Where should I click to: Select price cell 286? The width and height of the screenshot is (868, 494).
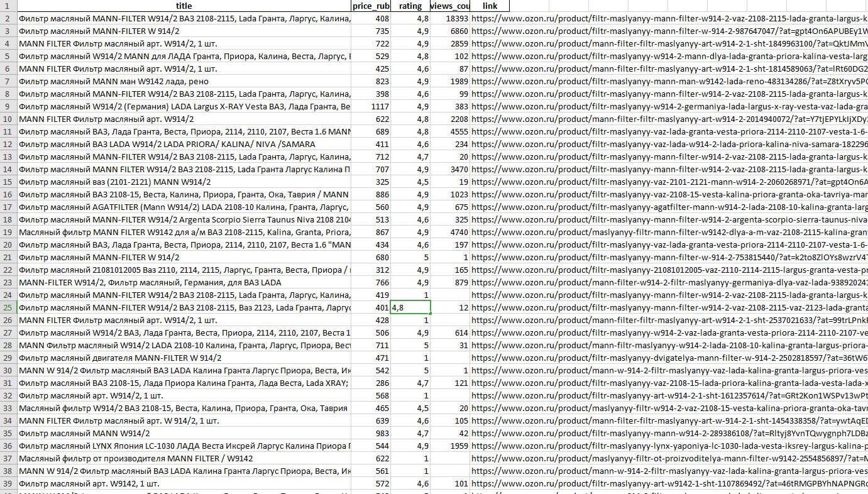click(371, 383)
